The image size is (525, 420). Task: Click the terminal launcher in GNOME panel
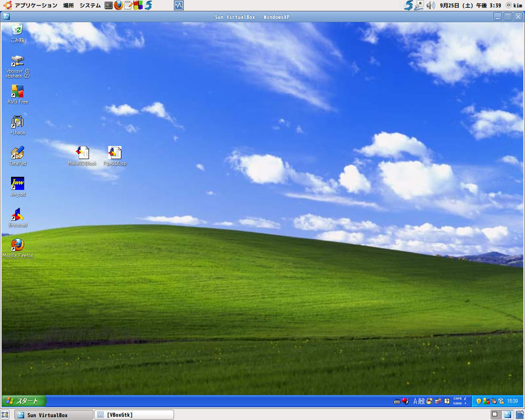(x=109, y=5)
